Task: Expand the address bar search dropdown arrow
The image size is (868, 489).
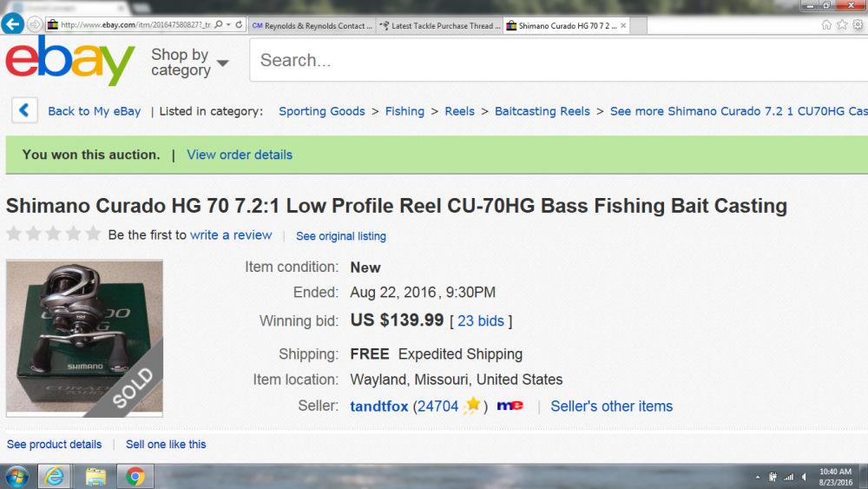Action: [228, 25]
